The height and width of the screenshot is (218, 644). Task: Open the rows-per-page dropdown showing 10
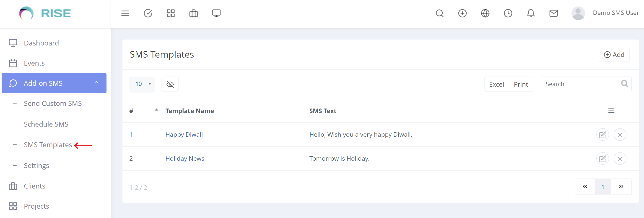pyautogui.click(x=142, y=84)
